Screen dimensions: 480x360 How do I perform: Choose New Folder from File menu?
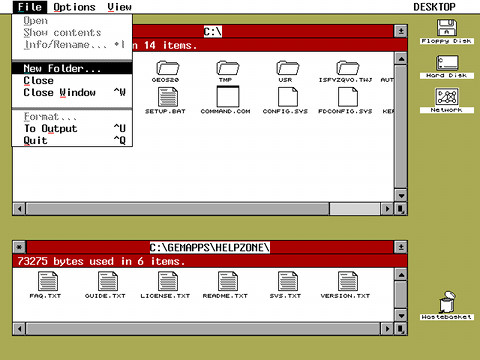pos(72,68)
